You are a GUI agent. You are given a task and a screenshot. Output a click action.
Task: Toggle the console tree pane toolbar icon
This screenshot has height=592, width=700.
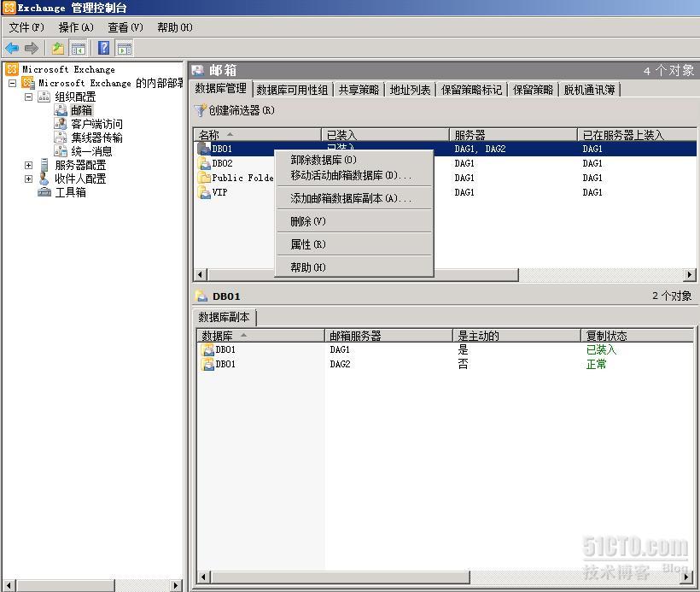click(79, 48)
